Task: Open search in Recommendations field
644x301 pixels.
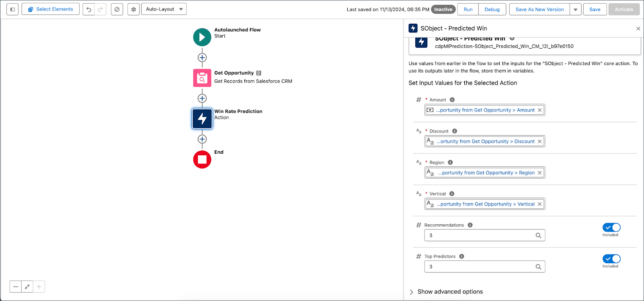Action: coord(538,236)
